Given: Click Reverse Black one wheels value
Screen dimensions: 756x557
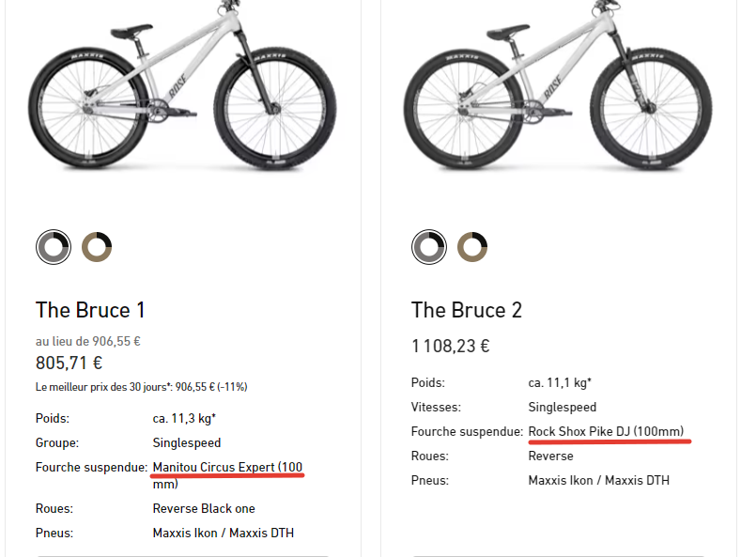Looking at the screenshot, I should pos(204,508).
